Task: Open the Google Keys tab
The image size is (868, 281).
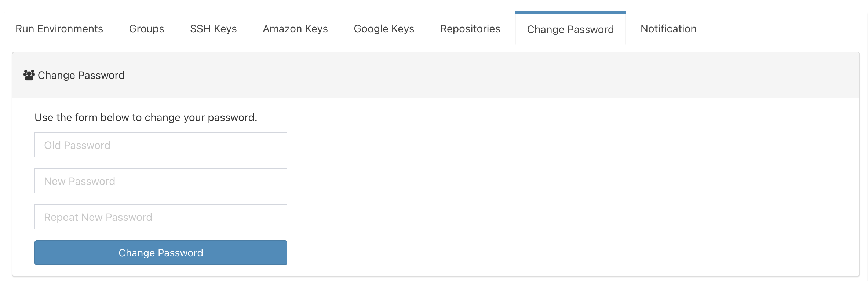Action: [x=384, y=29]
